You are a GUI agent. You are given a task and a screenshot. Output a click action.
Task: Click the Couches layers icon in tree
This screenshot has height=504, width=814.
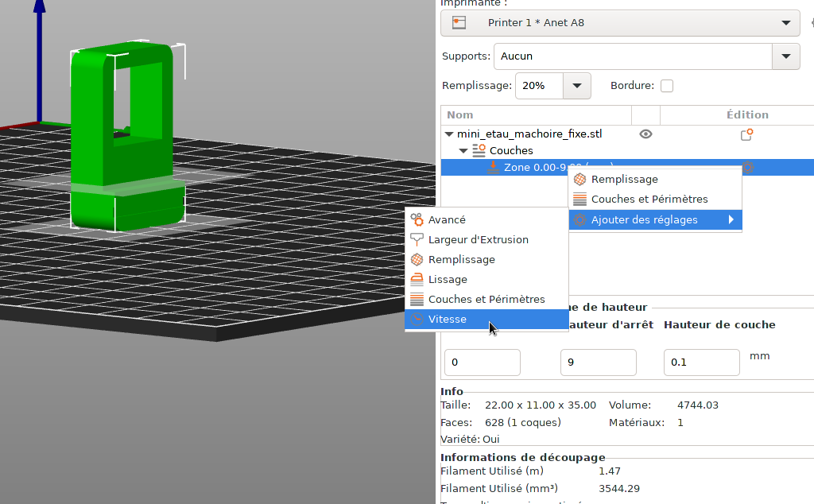(479, 150)
